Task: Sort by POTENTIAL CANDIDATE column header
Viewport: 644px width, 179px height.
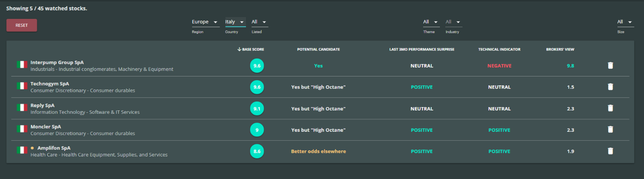Action: 318,50
